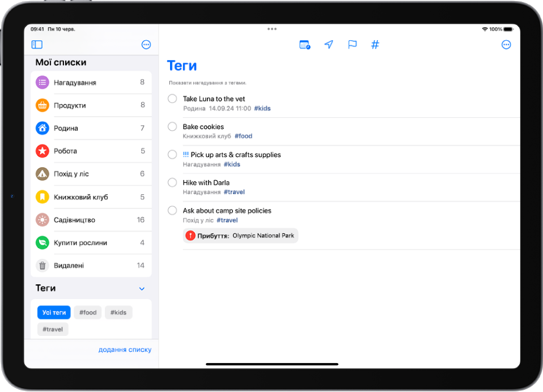Open the Продукти list
The width and height of the screenshot is (543, 392).
coord(91,105)
